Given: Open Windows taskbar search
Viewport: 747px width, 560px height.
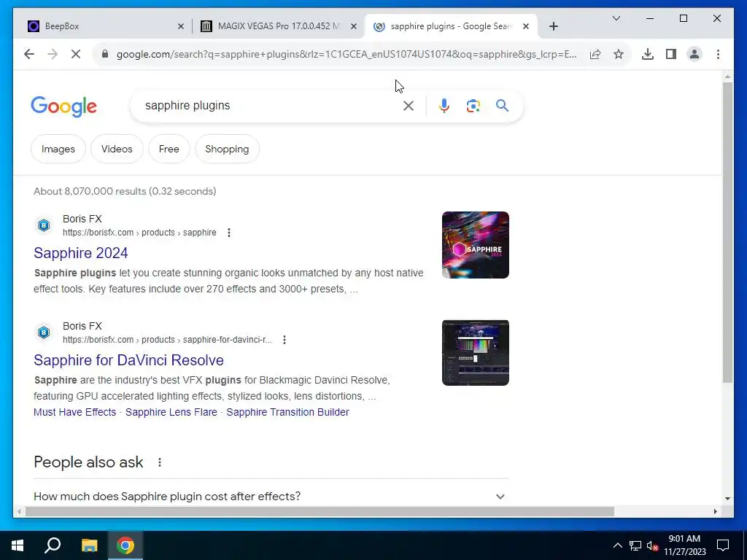Looking at the screenshot, I should pyautogui.click(x=53, y=545).
